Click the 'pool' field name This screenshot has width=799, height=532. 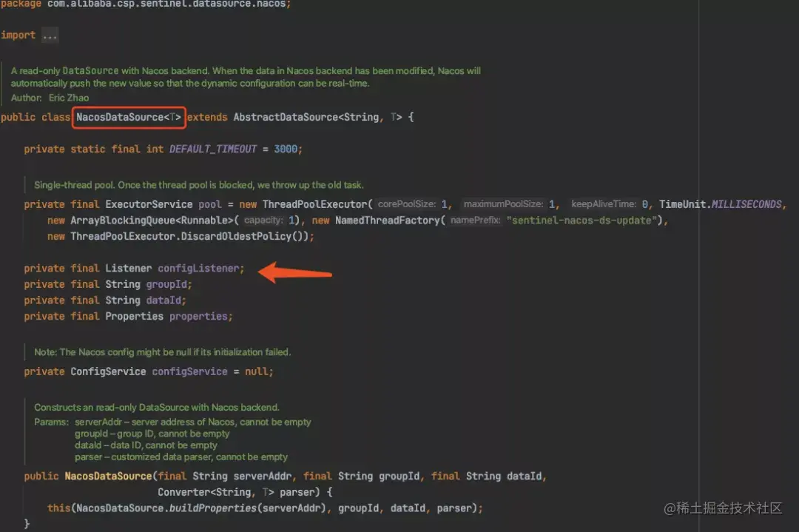pos(210,204)
